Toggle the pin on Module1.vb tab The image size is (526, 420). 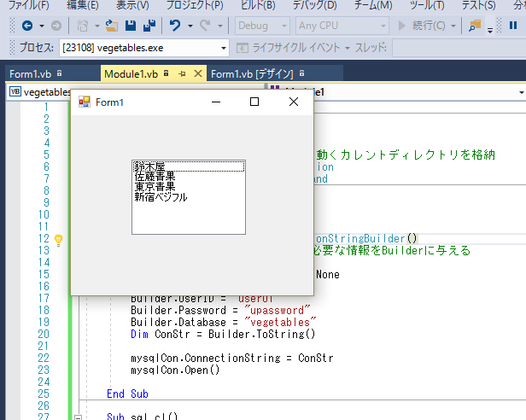182,74
